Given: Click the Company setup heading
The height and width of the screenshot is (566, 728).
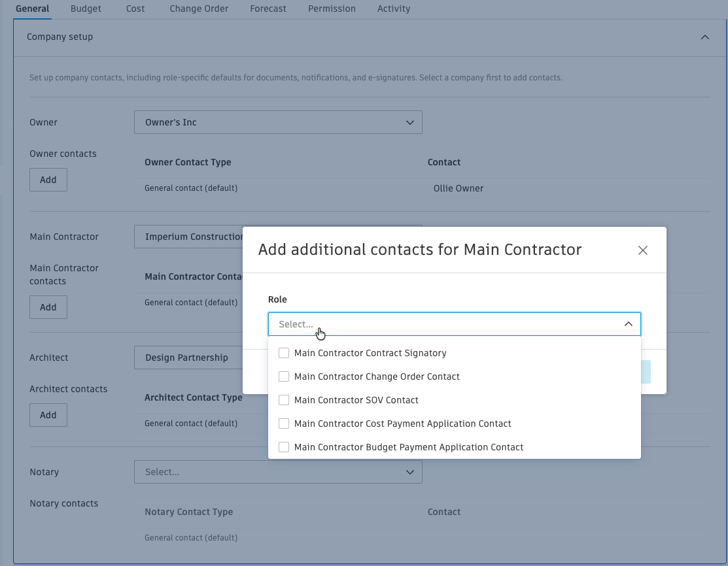Looking at the screenshot, I should click(x=60, y=37).
